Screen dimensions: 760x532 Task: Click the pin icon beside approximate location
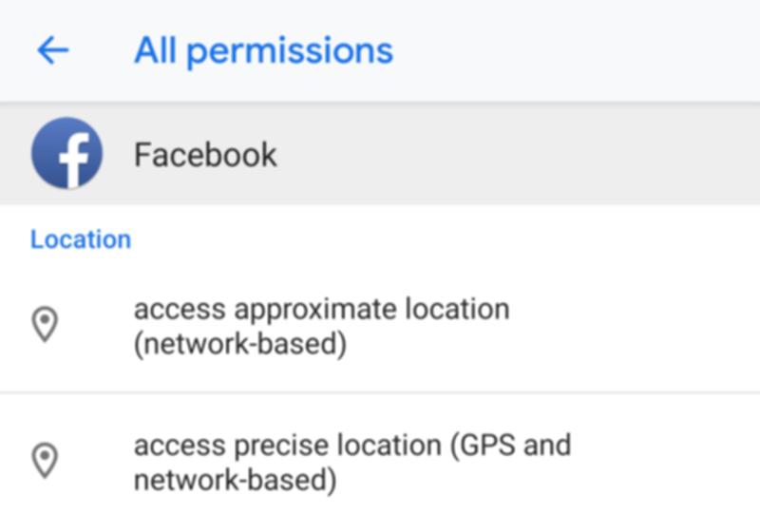click(x=45, y=325)
